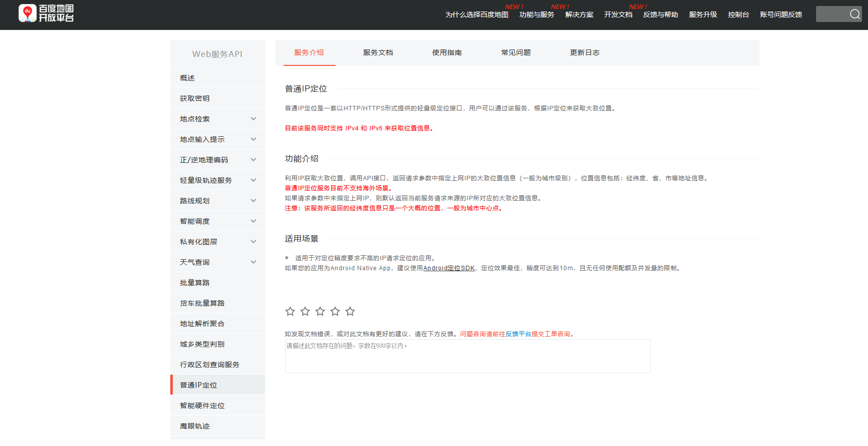The image size is (868, 446).
Task: Select 获取密钥 in the sidebar
Action: [218, 98]
